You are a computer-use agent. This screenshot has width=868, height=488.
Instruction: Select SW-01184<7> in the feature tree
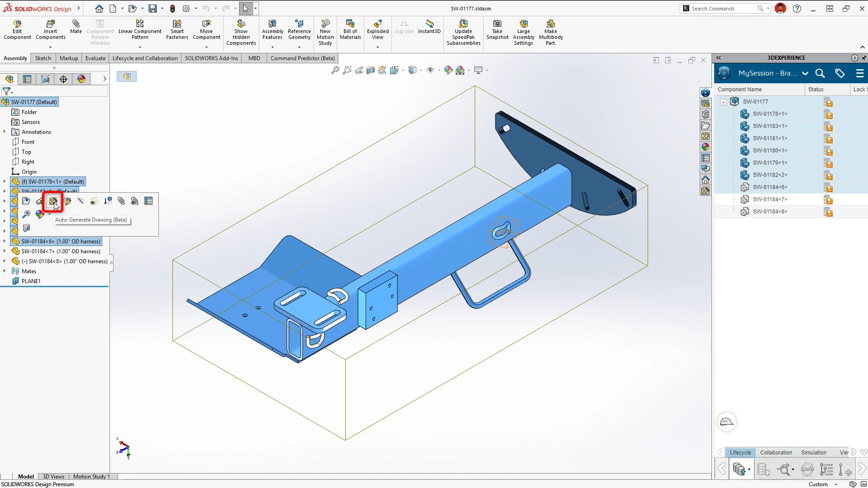click(x=61, y=251)
